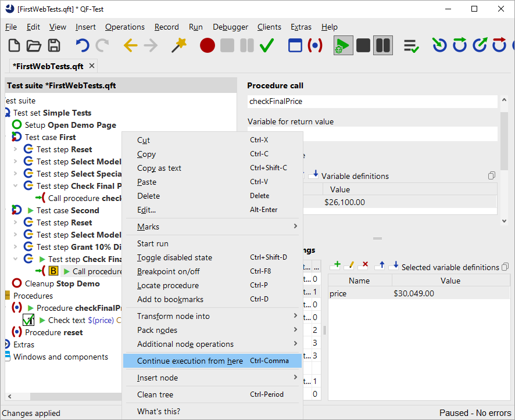Click the yellow pencil edit variable row icon
Screen dimensions: 515x420
(x=349, y=265)
